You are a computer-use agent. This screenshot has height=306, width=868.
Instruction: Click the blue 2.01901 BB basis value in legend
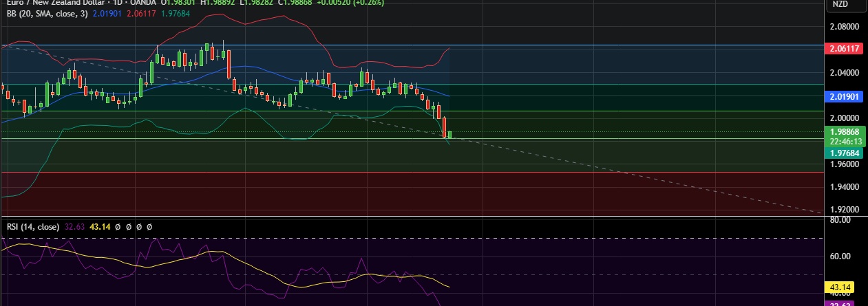click(107, 12)
